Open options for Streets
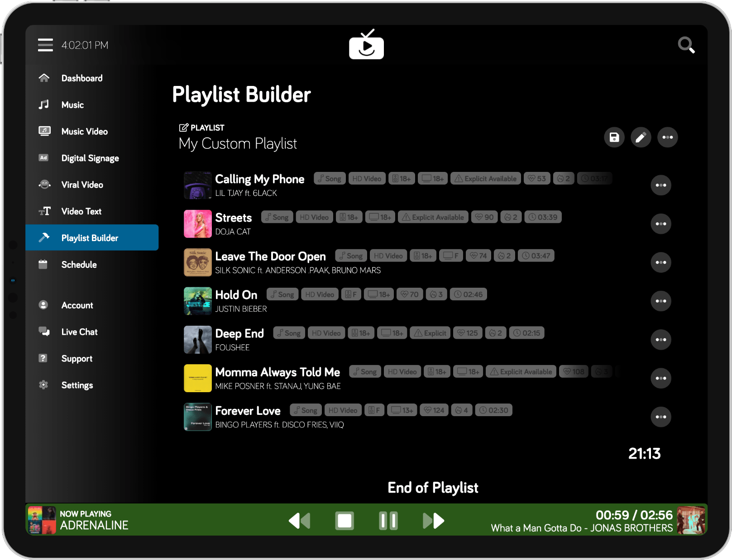Image resolution: width=732 pixels, height=560 pixels. coord(661,224)
